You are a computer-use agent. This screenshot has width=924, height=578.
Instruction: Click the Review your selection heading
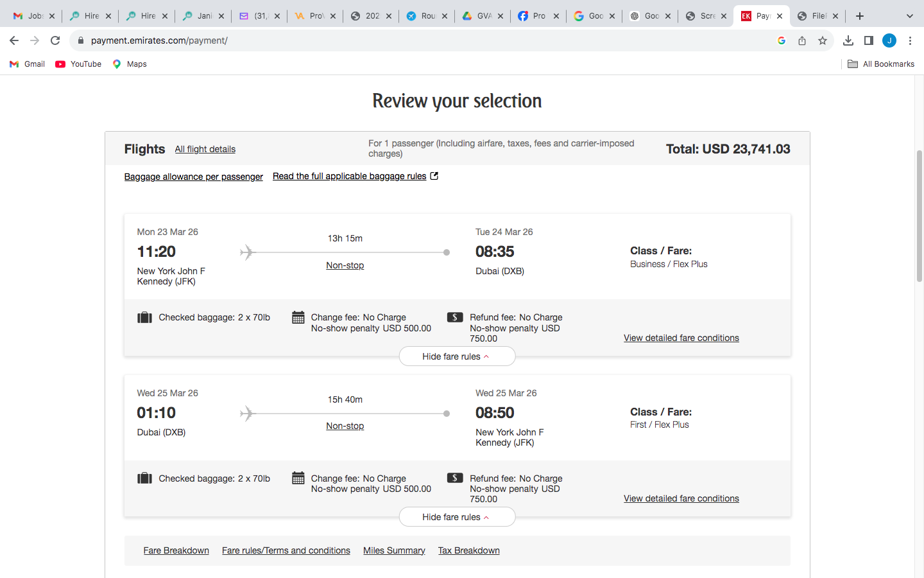click(457, 101)
